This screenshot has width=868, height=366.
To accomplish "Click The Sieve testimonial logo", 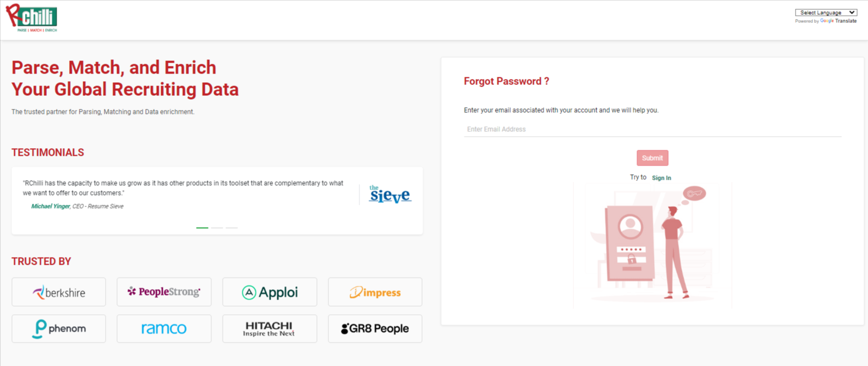I will (x=390, y=194).
